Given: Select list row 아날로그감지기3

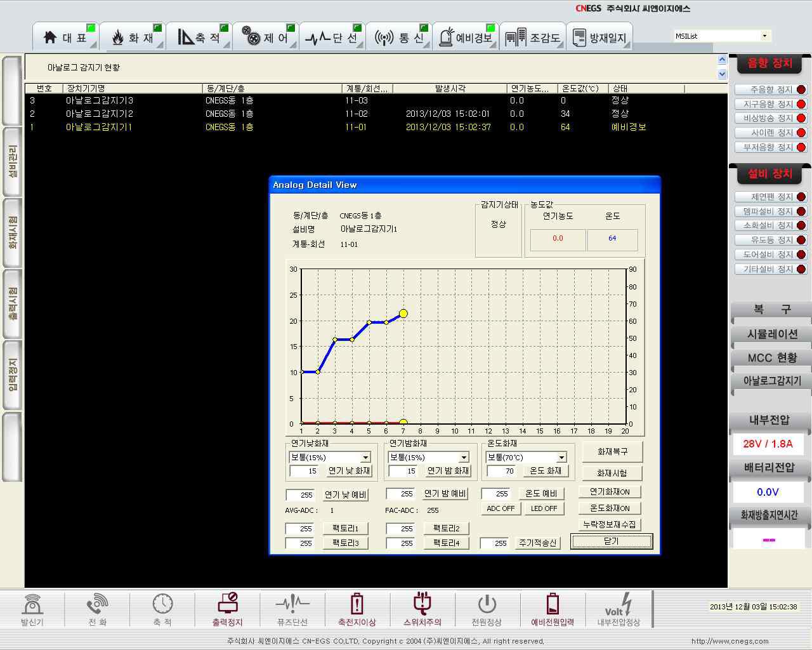Looking at the screenshot, I should point(376,100).
